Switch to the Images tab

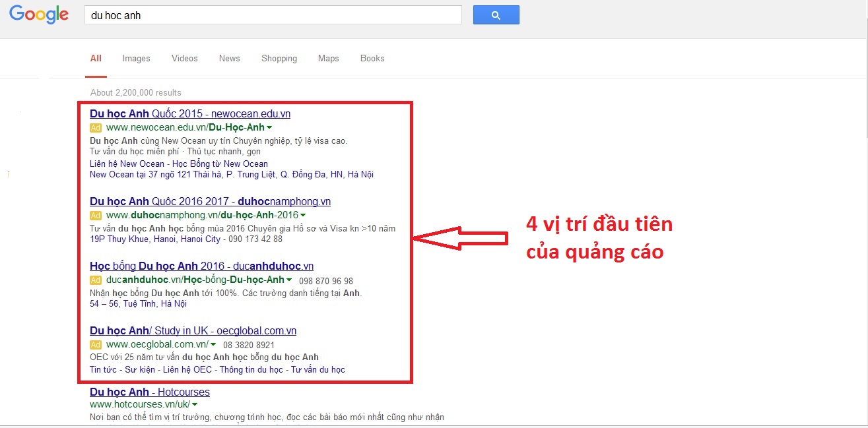click(136, 58)
